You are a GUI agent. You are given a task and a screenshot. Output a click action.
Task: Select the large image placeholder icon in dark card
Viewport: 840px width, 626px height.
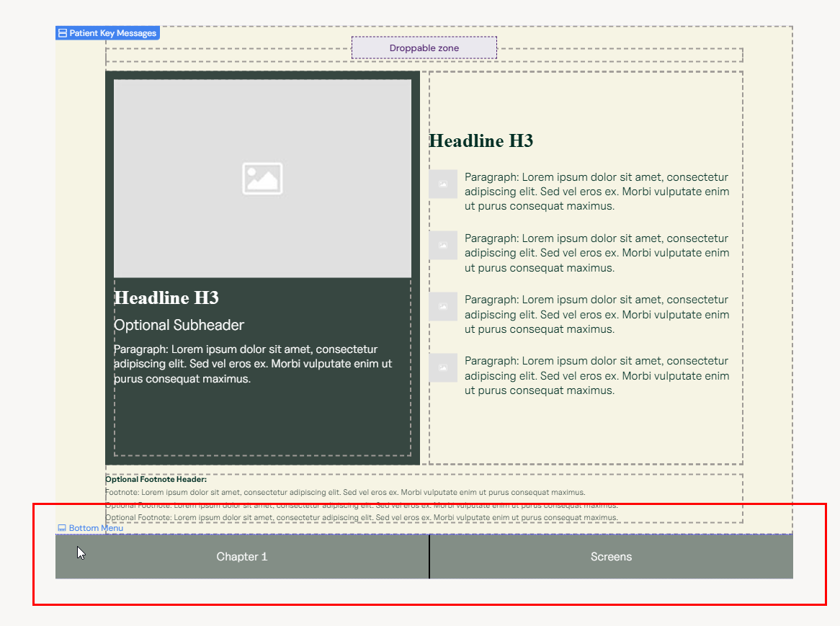click(x=262, y=179)
